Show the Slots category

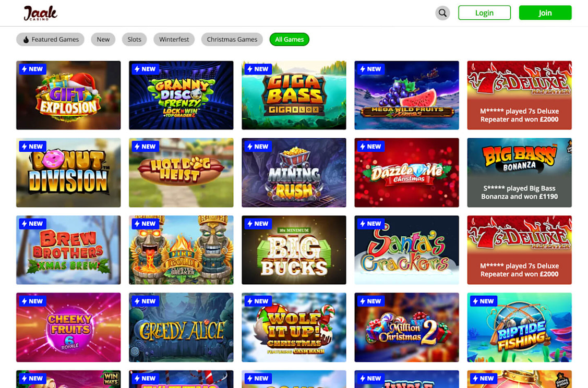134,39
